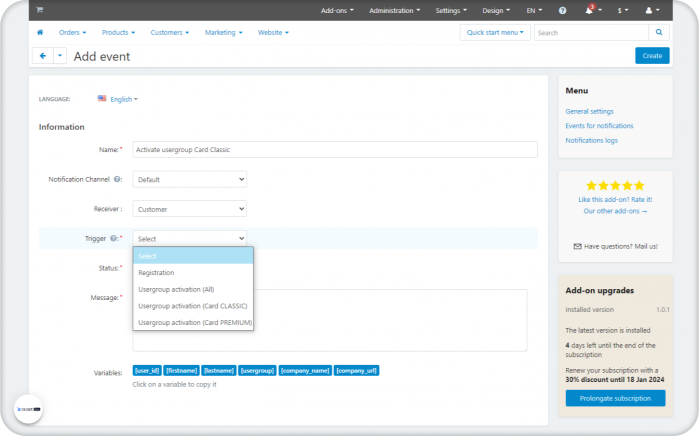Open the EN language dropdown

(534, 10)
